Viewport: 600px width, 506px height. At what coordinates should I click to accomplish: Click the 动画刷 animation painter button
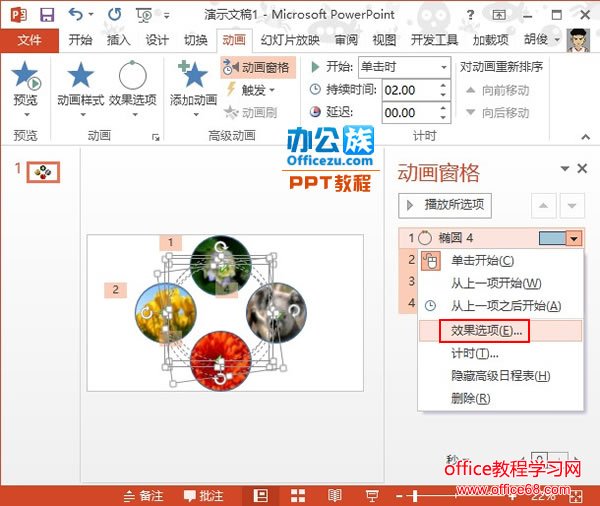tap(251, 112)
